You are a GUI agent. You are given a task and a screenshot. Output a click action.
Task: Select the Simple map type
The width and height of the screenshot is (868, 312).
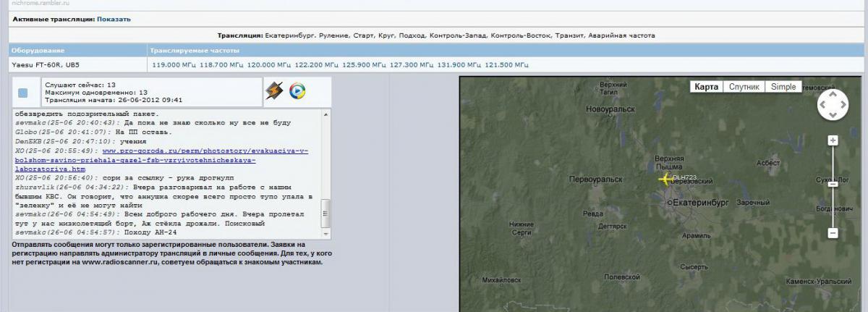[783, 87]
